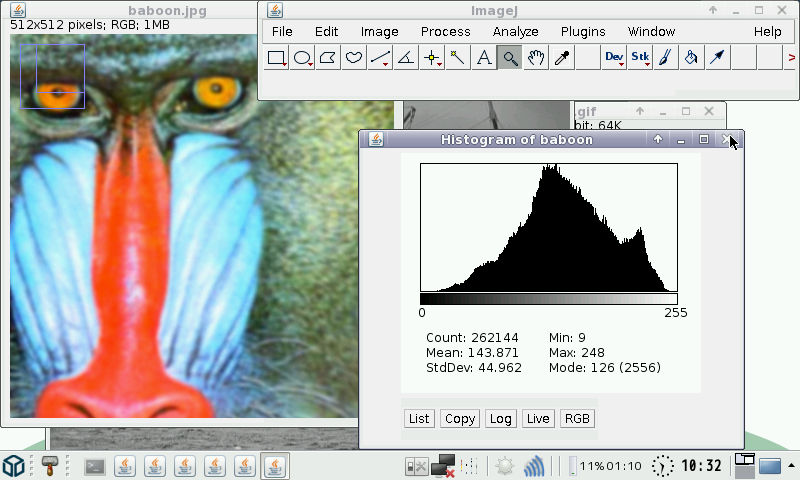The width and height of the screenshot is (800, 480).
Task: Shade the ImageJ main window with up arrow
Action: pos(713,10)
